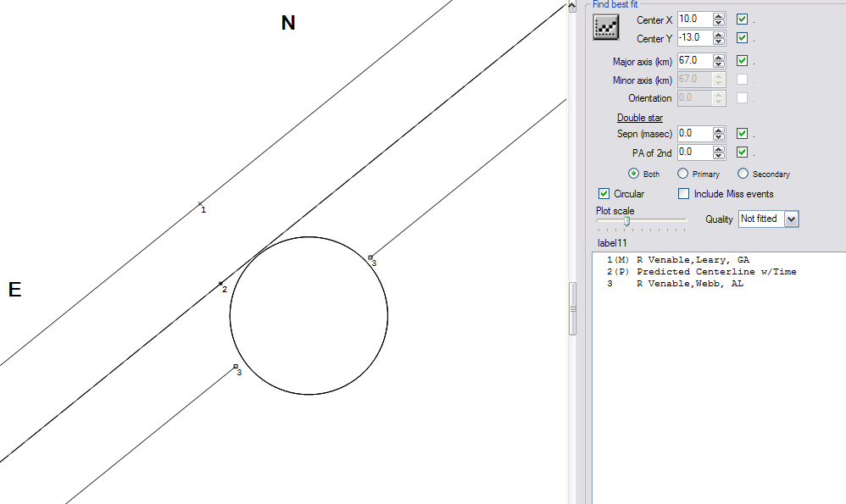Click lower chord 3 endpoint marker
846x504 pixels.
tap(236, 367)
